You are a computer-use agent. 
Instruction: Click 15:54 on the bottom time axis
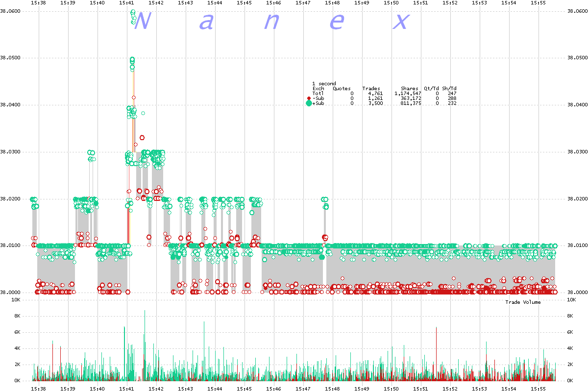509,389
